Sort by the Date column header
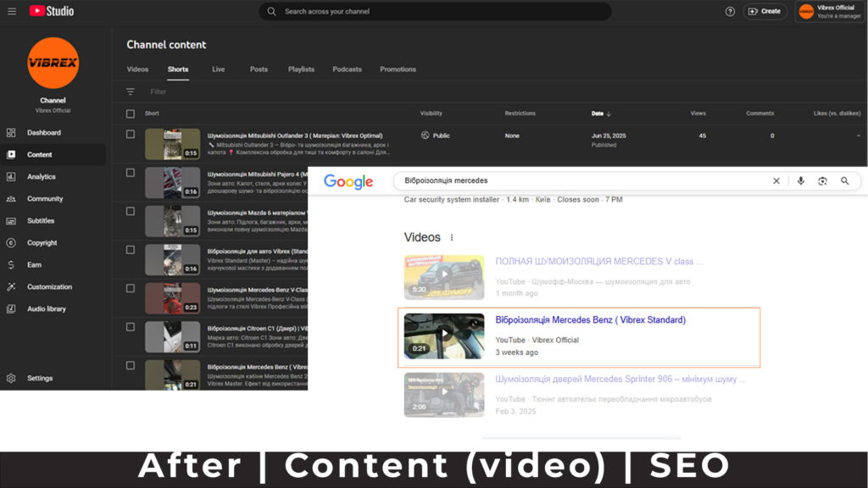The width and height of the screenshot is (868, 488). pos(601,114)
